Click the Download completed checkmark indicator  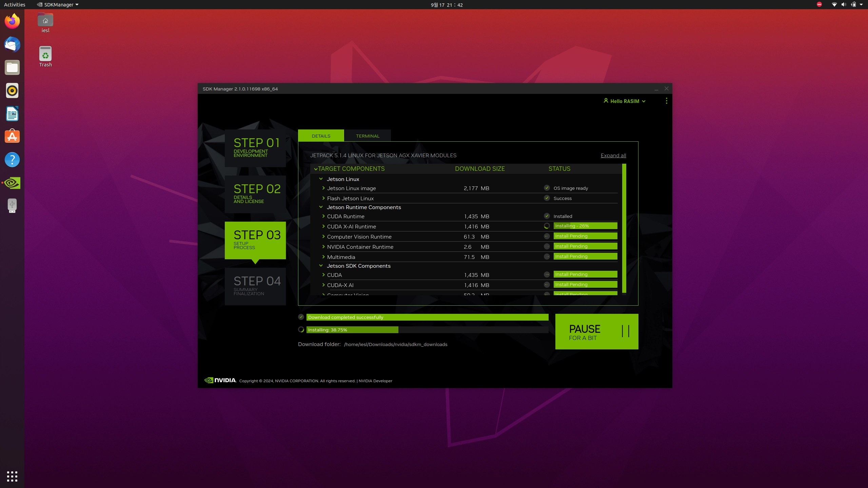coord(301,317)
